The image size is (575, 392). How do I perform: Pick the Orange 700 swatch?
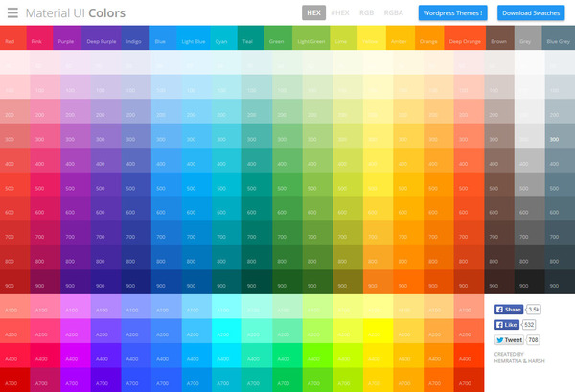click(x=439, y=233)
